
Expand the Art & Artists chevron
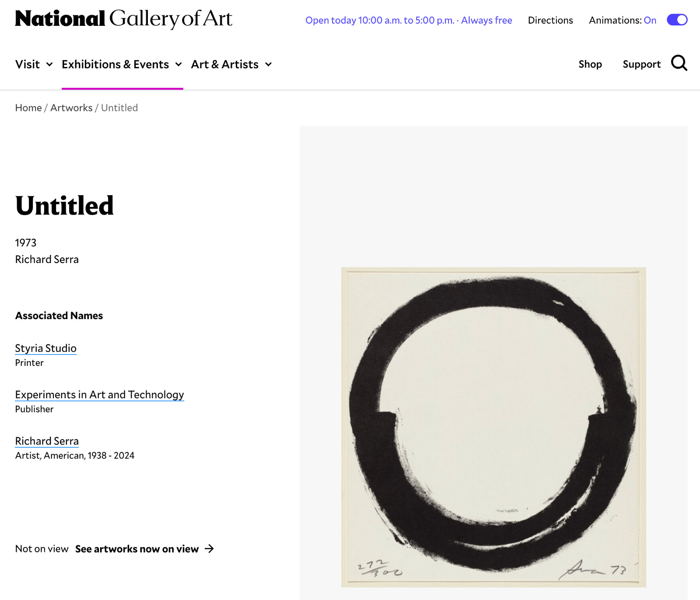click(x=269, y=64)
